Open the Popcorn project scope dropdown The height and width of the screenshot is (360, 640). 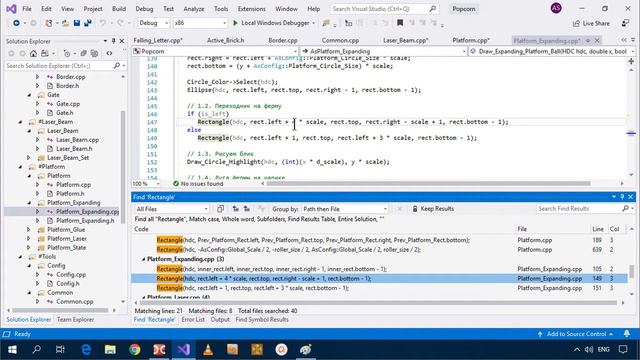click(x=215, y=51)
